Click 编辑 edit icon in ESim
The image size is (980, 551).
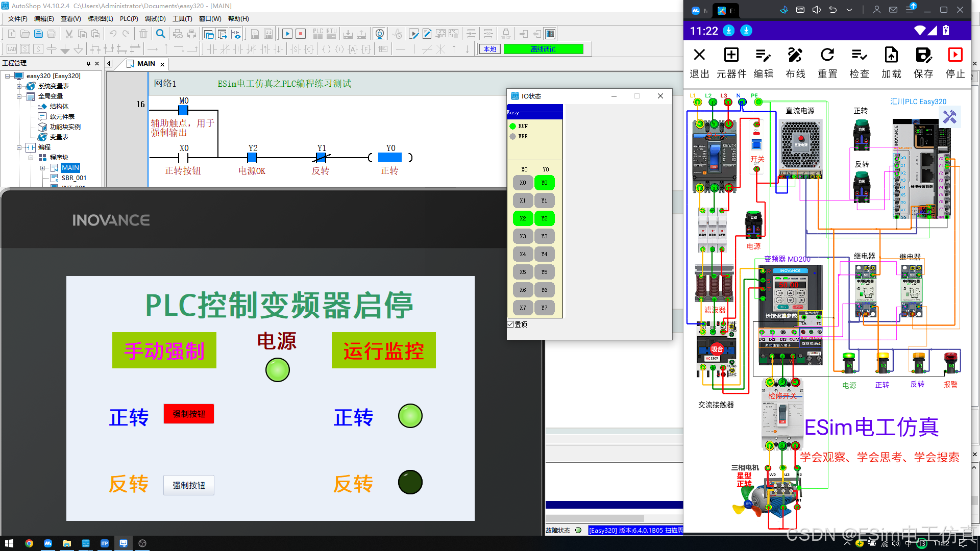click(764, 63)
